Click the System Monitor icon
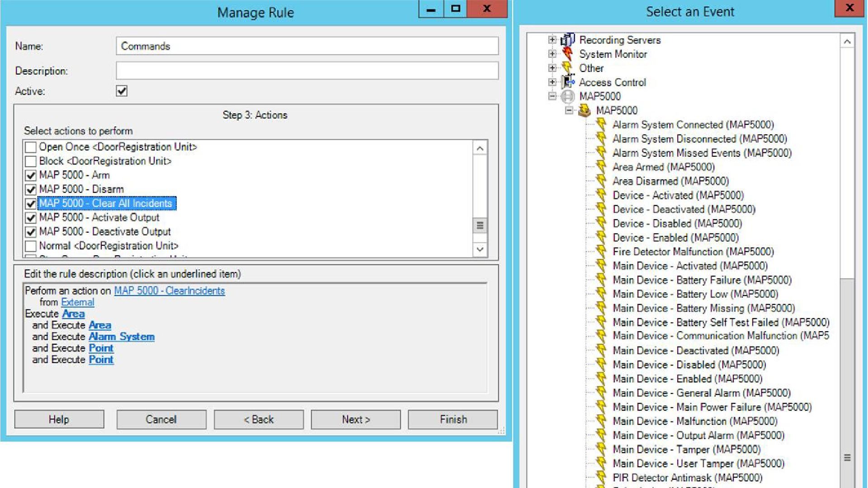The height and width of the screenshot is (488, 868). (x=567, y=54)
